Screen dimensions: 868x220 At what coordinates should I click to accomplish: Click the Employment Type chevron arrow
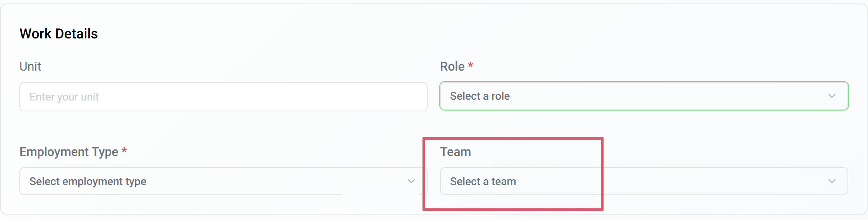[411, 181]
